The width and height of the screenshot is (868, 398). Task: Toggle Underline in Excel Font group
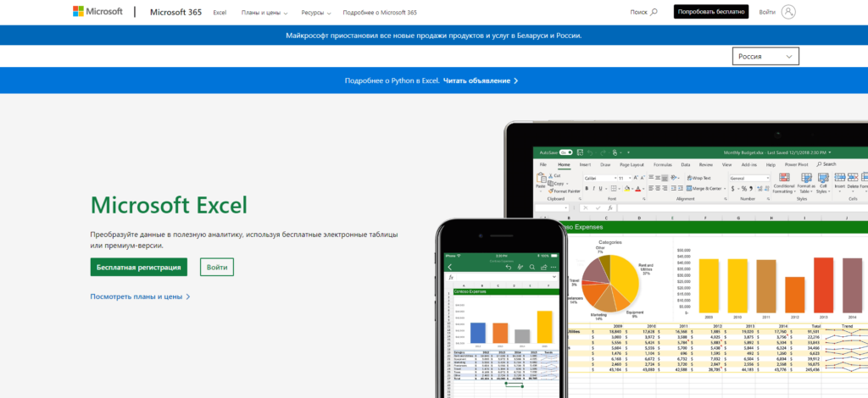pos(600,189)
